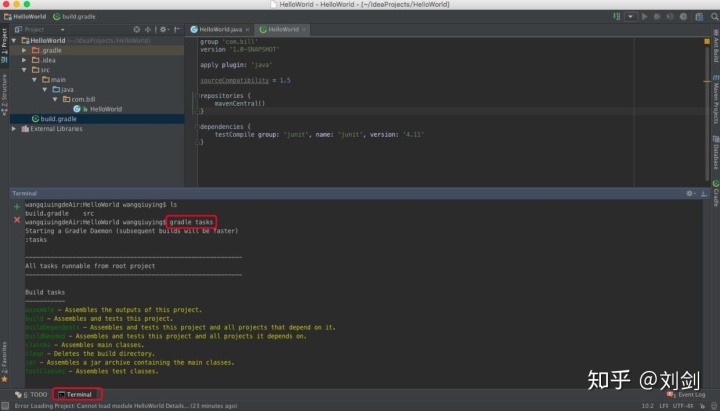Viewport: 720px width, 411px height.
Task: Collapse the main folder
Action: click(x=34, y=79)
